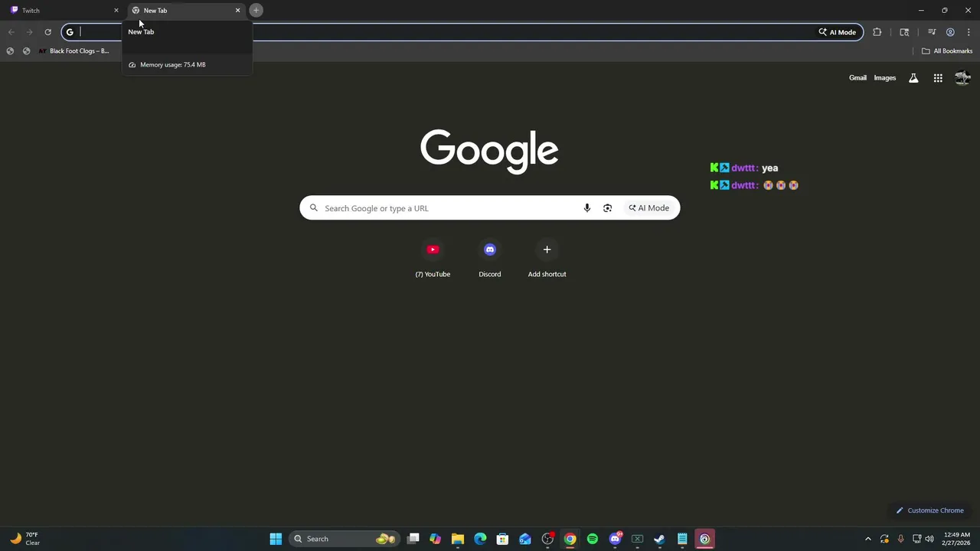Launch Microsoft Edge from taskbar
Image resolution: width=980 pixels, height=551 pixels.
tap(480, 539)
